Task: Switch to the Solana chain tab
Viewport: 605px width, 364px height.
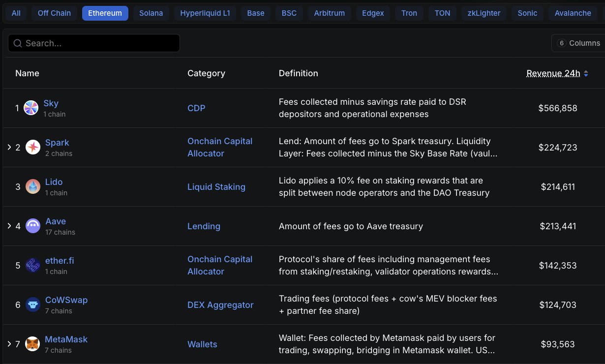Action: pos(151,13)
